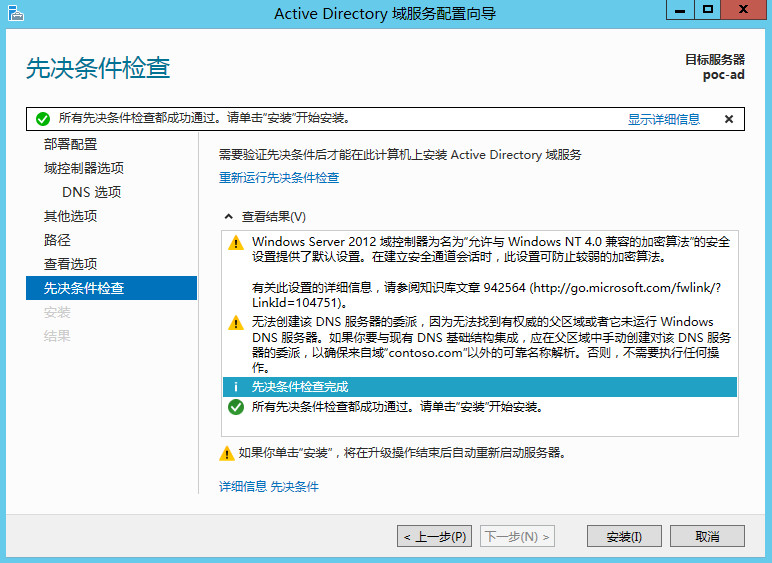Minimize the wizard window
Image resolution: width=772 pixels, height=563 pixels.
point(680,10)
